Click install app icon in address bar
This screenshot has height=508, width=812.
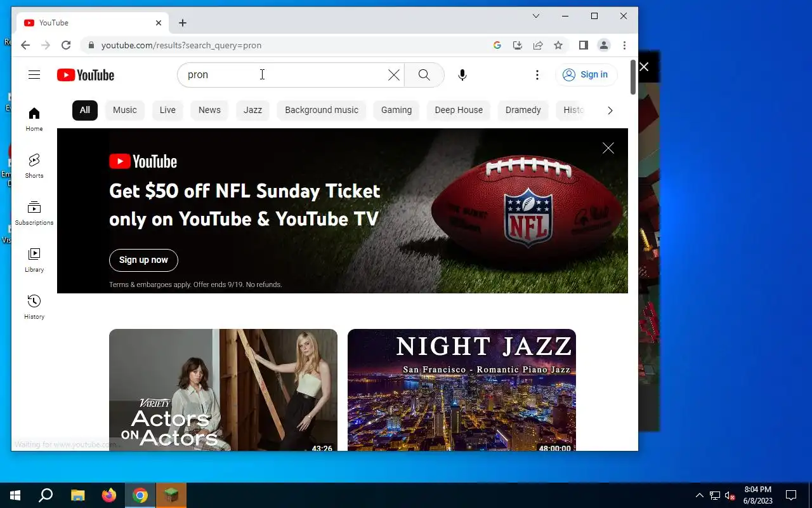pyautogui.click(x=518, y=45)
